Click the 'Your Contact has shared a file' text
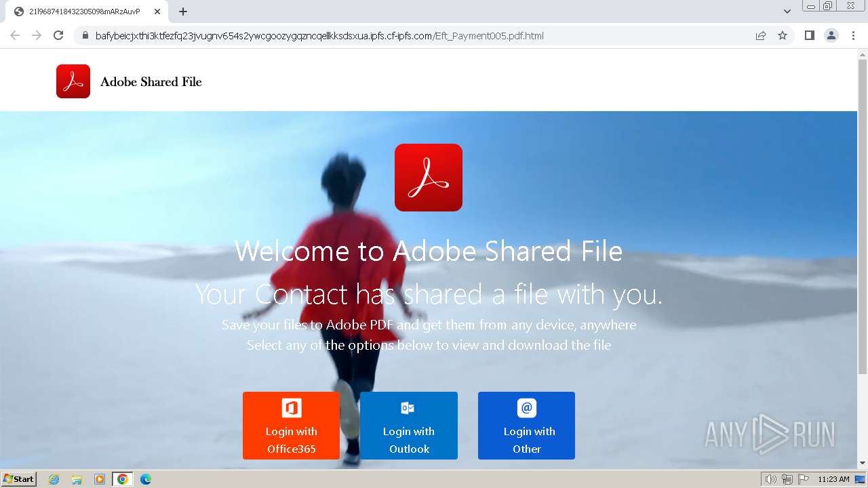The height and width of the screenshot is (488, 868). 429,295
